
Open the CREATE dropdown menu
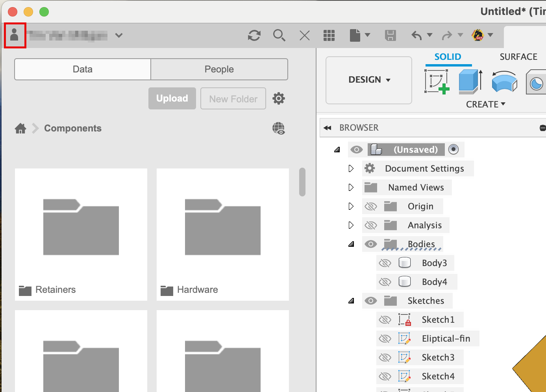[x=485, y=104]
